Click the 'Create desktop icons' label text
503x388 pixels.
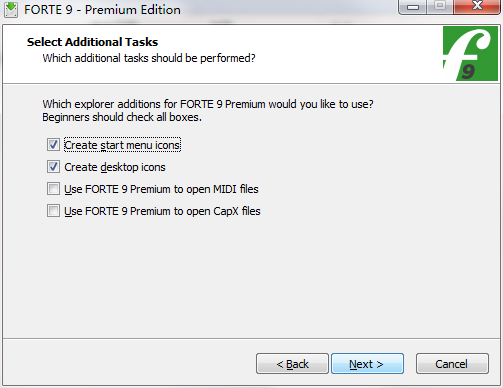[115, 167]
